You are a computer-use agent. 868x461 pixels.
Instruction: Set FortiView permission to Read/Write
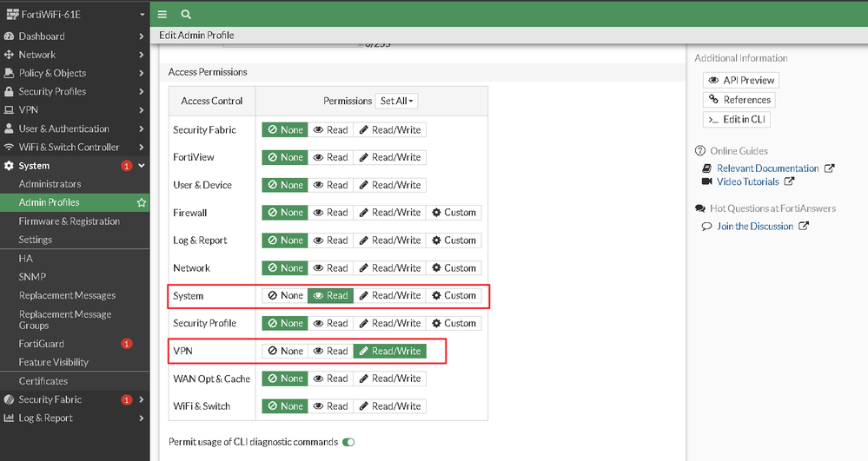390,157
